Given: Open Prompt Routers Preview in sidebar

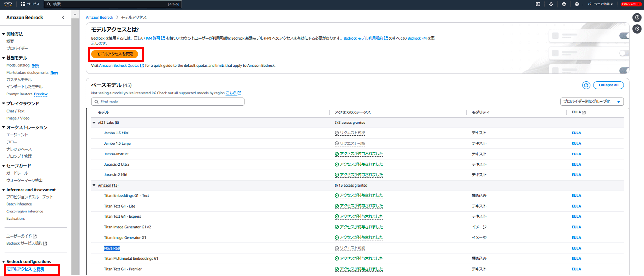Looking at the screenshot, I should (27, 94).
